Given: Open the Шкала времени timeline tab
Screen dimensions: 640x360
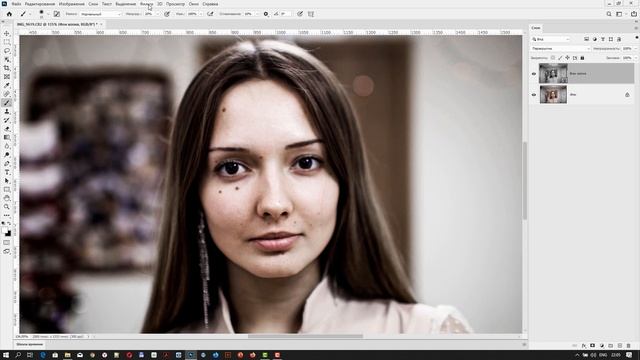Looking at the screenshot, I should coord(29,344).
